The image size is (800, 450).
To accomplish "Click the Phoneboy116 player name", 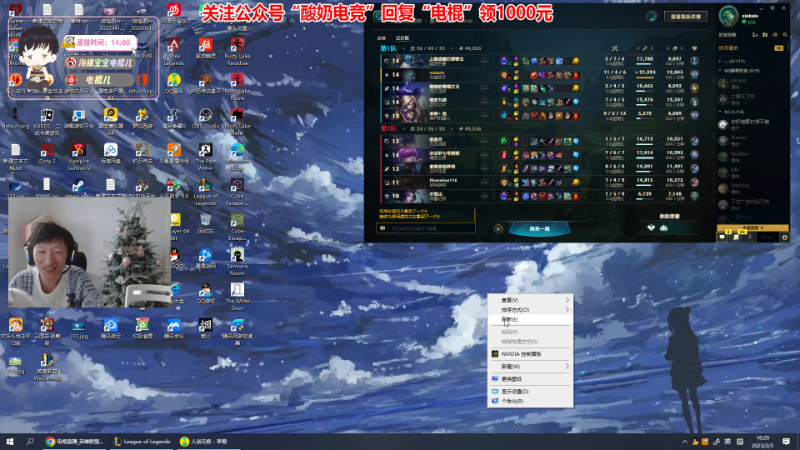I will tap(443, 180).
